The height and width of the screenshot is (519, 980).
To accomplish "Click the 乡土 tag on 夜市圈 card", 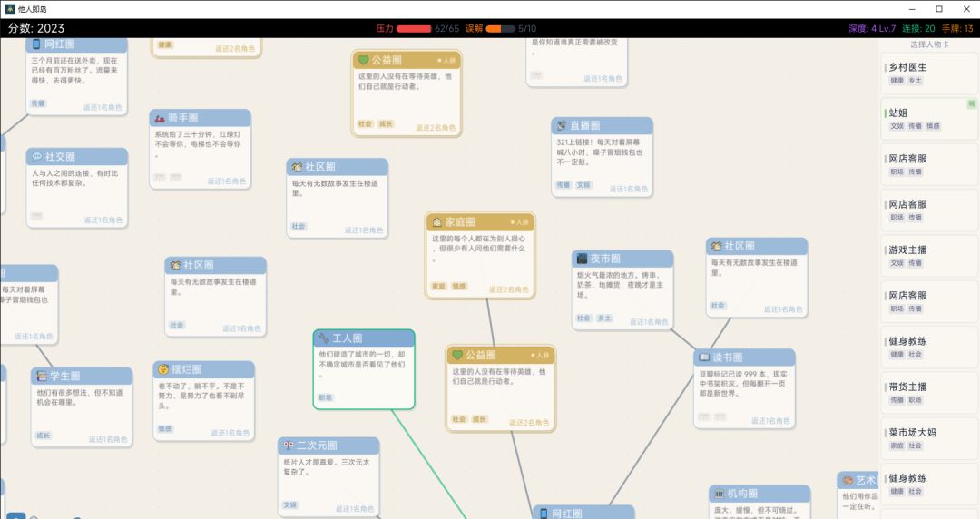I will pos(603,318).
